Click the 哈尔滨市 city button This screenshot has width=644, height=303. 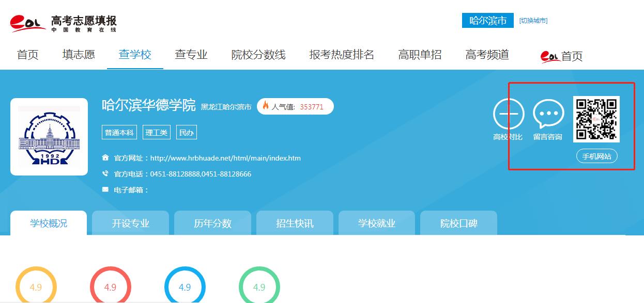tap(488, 21)
